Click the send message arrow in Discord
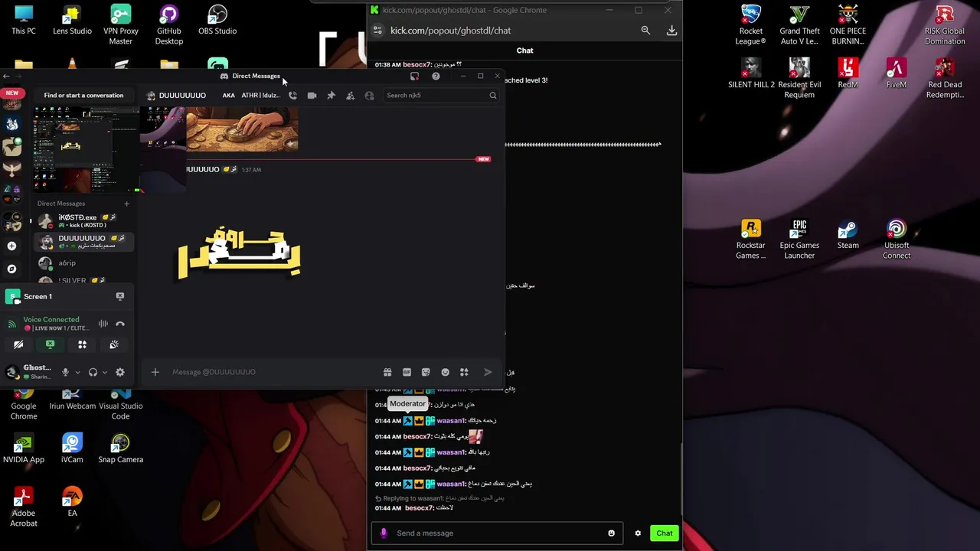Image resolution: width=980 pixels, height=551 pixels. pos(488,372)
